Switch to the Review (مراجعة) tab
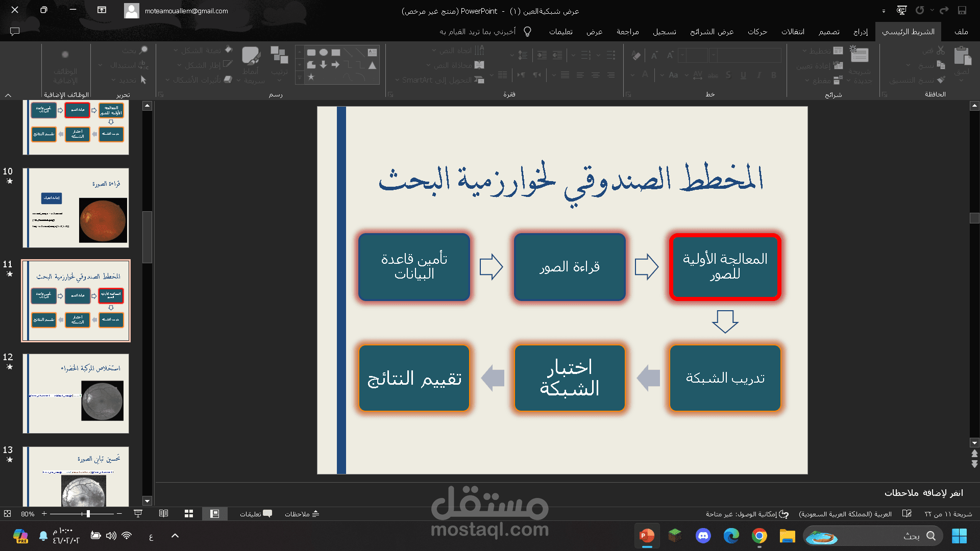This screenshot has width=980, height=551. click(628, 32)
